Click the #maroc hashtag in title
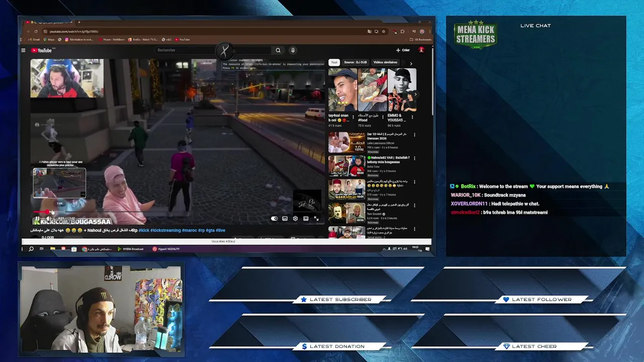The height and width of the screenshot is (362, 644). (x=189, y=230)
